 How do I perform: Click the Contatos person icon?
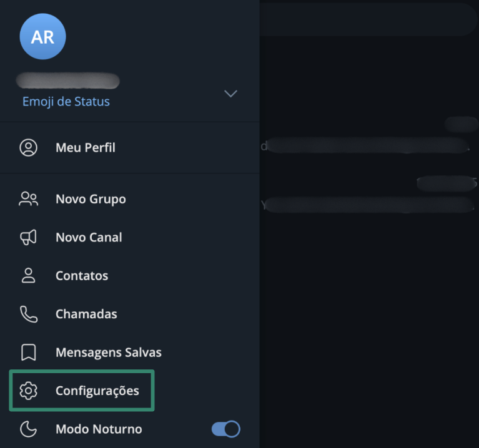click(29, 276)
